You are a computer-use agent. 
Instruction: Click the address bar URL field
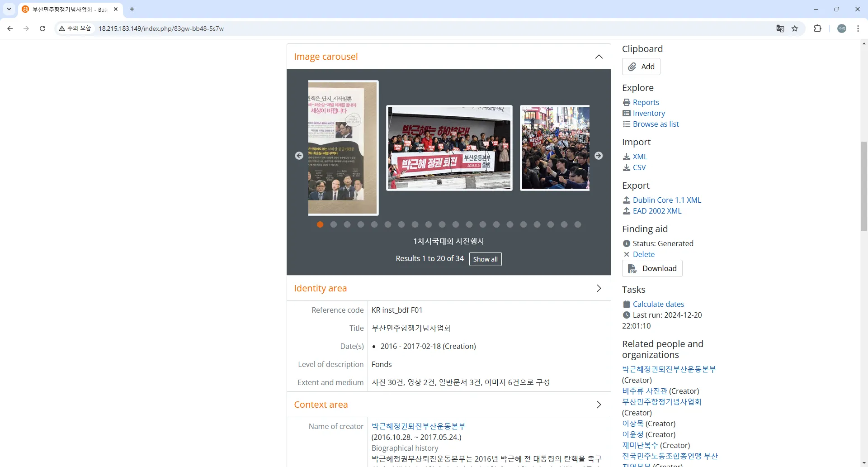click(429, 29)
